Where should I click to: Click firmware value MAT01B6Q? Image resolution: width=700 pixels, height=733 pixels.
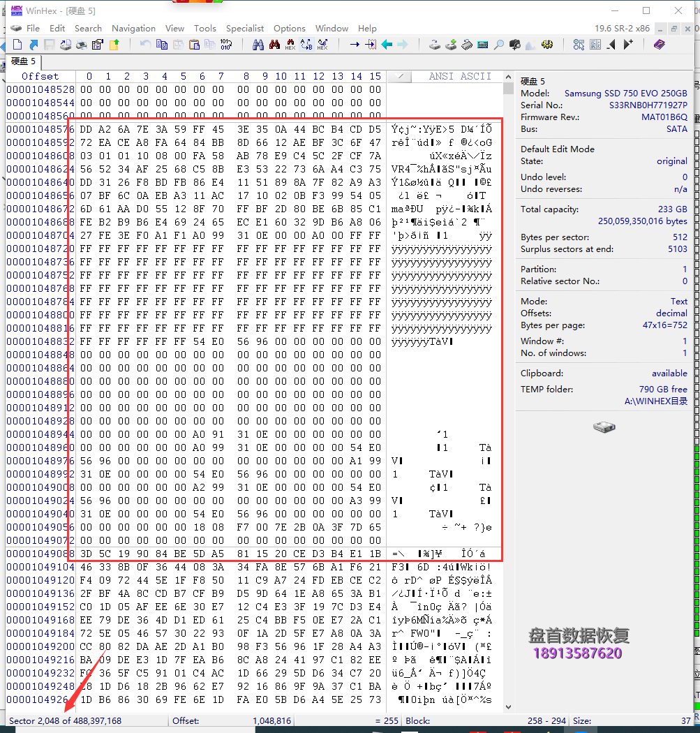pyautogui.click(x=664, y=117)
